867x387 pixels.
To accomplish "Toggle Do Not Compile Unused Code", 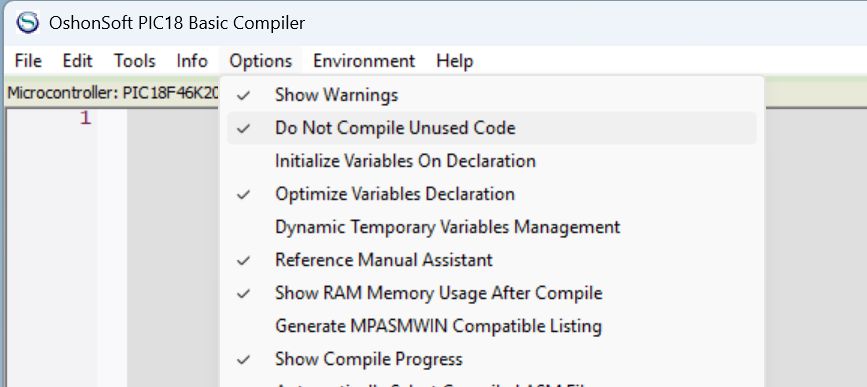I will (492, 128).
